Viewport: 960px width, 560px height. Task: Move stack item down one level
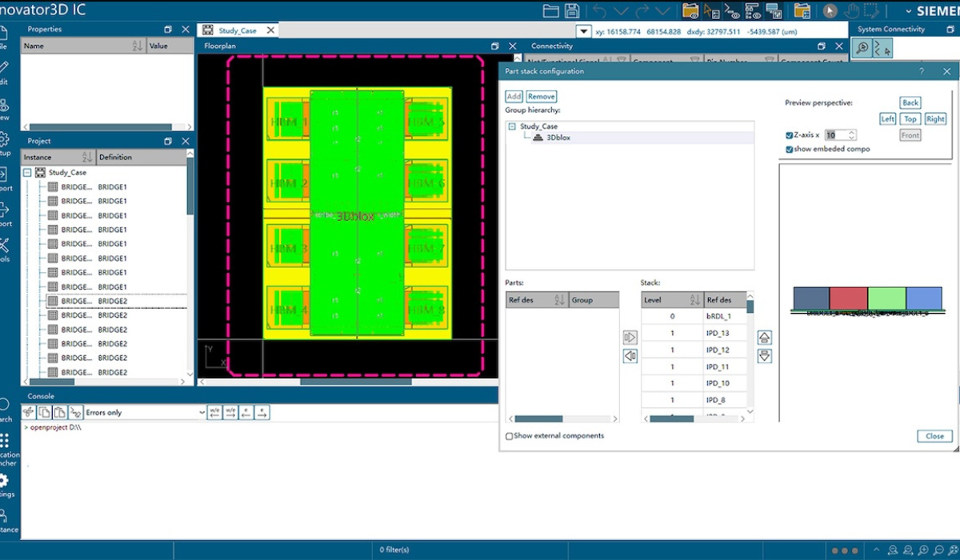[x=764, y=356]
